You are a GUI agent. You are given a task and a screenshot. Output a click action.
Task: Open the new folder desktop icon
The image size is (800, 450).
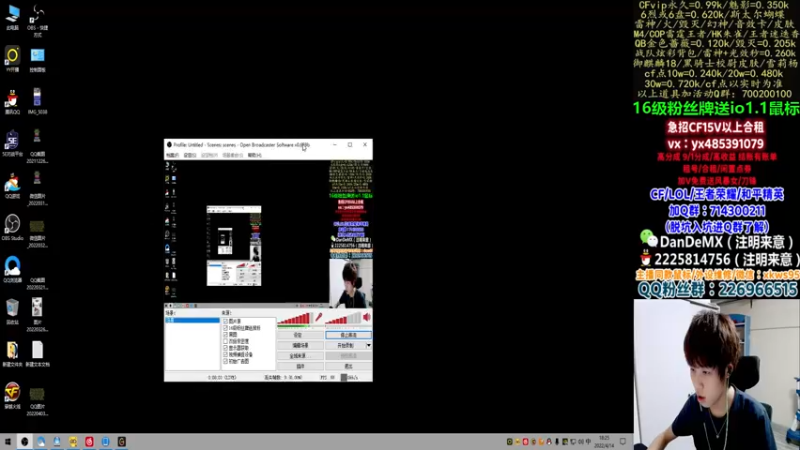(12, 354)
